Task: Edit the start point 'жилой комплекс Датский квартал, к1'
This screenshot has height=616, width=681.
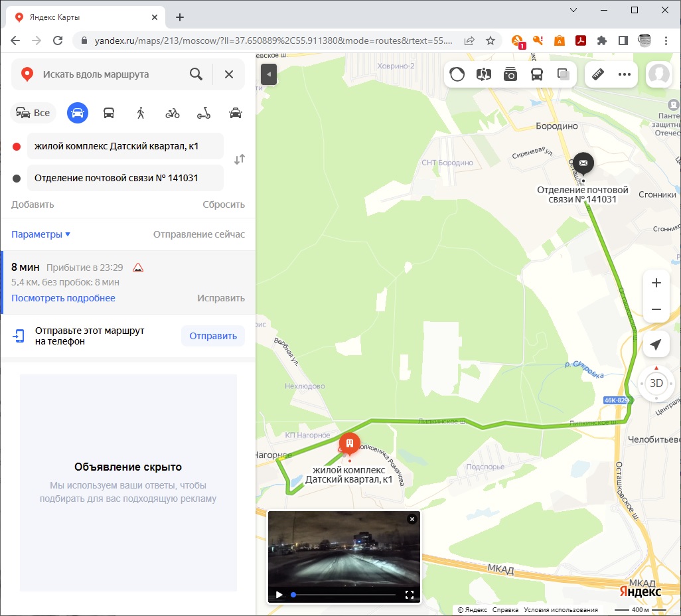Action: tap(125, 146)
